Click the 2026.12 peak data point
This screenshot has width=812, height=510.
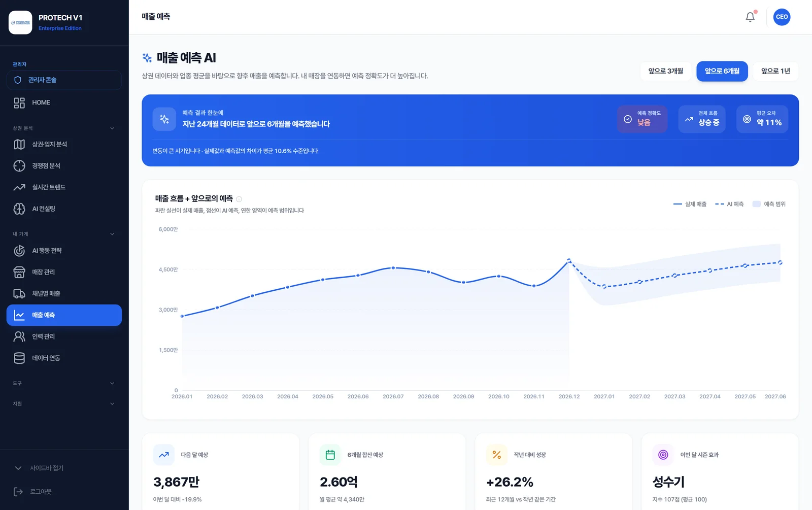click(569, 260)
